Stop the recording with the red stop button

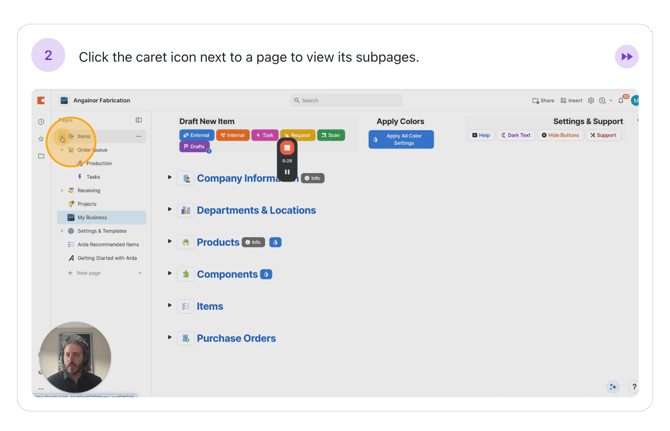287,148
